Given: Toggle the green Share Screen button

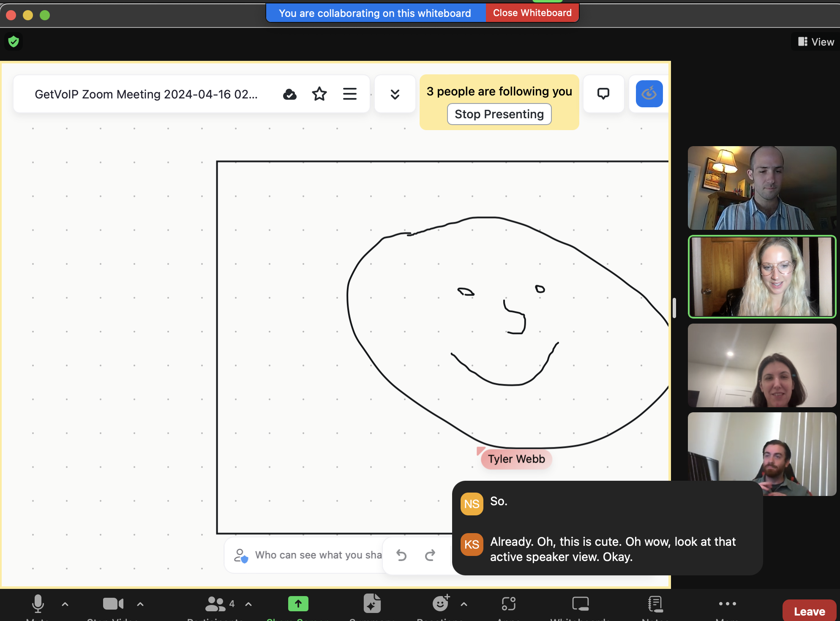Looking at the screenshot, I should (x=298, y=604).
